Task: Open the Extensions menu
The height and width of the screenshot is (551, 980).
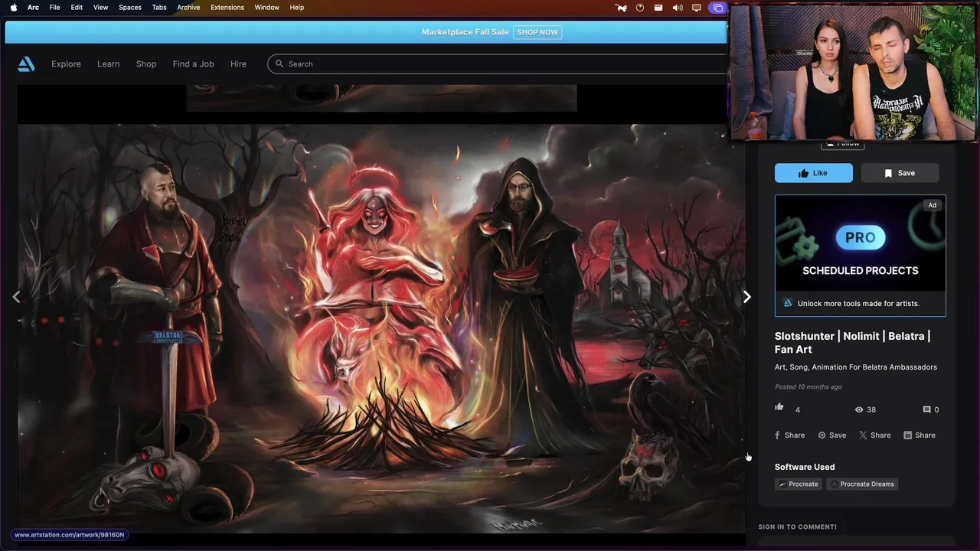Action: pos(227,8)
